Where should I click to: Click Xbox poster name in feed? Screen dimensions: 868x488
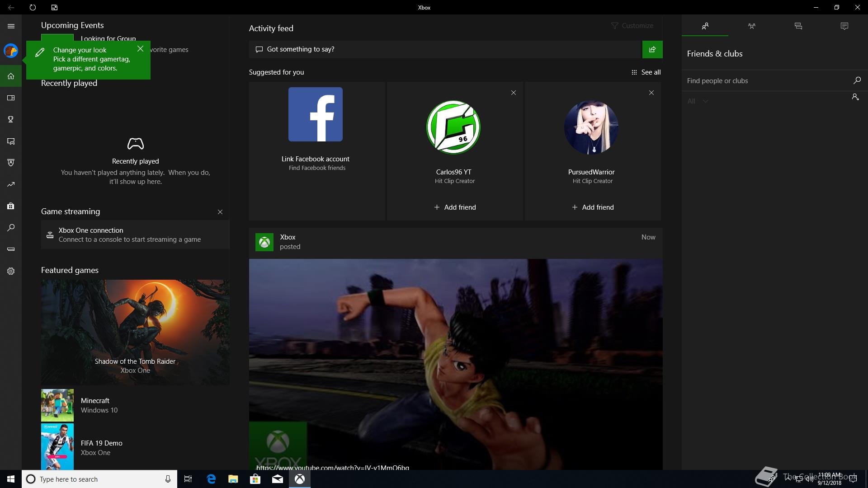(288, 237)
